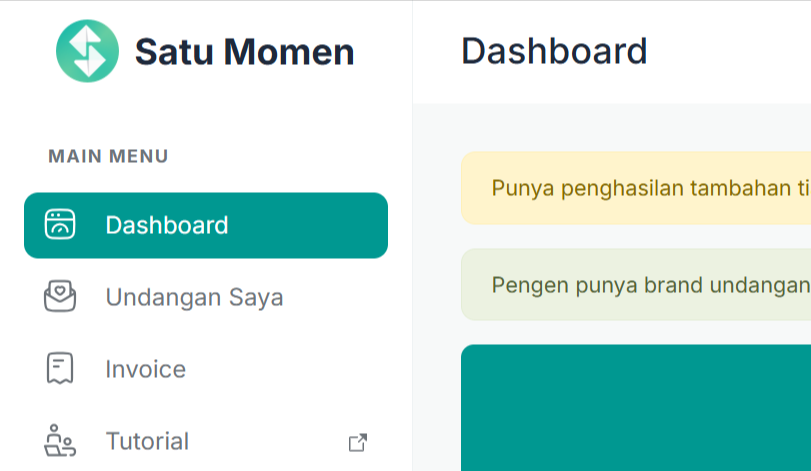Click the external link icon beside Tutorial

click(358, 443)
